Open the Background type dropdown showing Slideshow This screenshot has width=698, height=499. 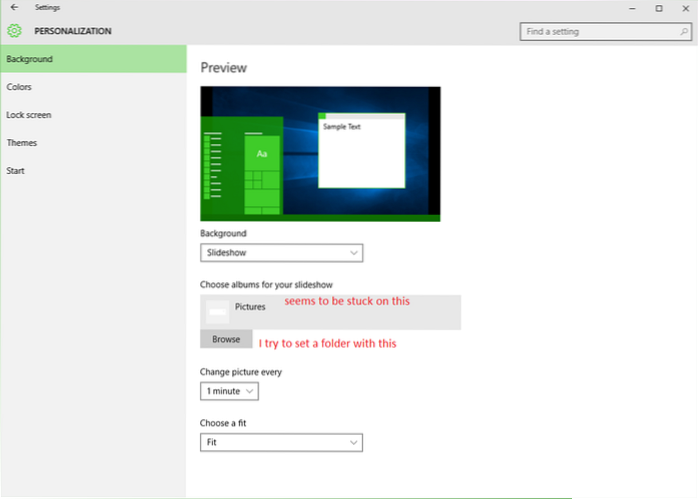pyautogui.click(x=281, y=253)
